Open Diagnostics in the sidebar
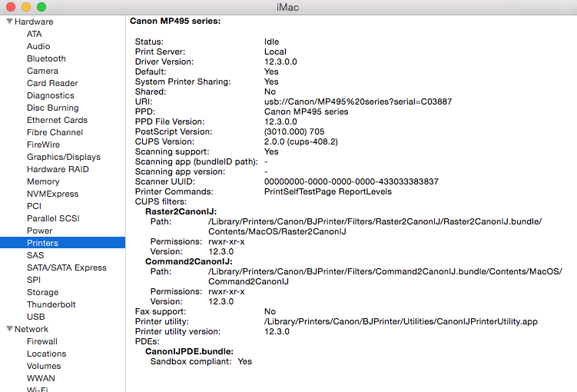577x392 pixels. [x=51, y=95]
